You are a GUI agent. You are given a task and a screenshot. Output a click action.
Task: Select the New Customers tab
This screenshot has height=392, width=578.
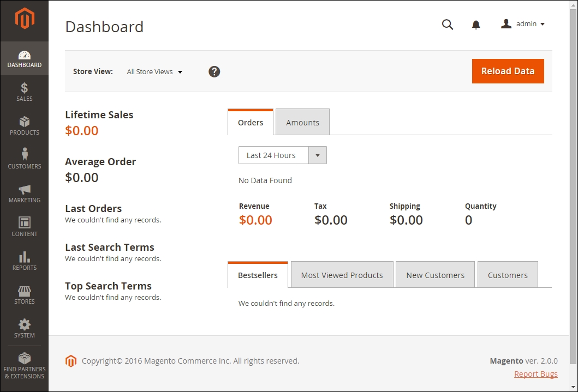click(435, 275)
